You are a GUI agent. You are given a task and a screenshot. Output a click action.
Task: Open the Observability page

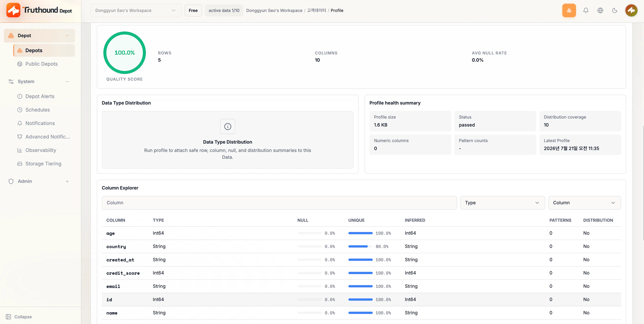(41, 150)
